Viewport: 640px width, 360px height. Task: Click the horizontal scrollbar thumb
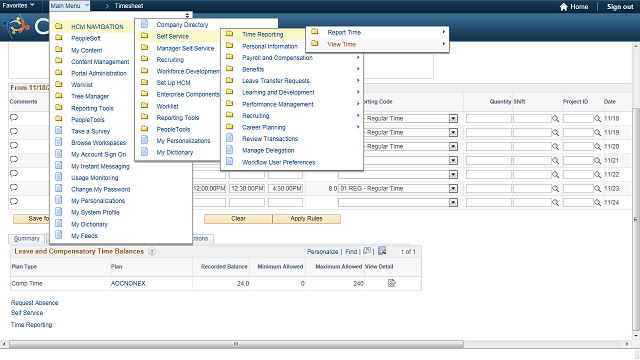tap(236, 344)
